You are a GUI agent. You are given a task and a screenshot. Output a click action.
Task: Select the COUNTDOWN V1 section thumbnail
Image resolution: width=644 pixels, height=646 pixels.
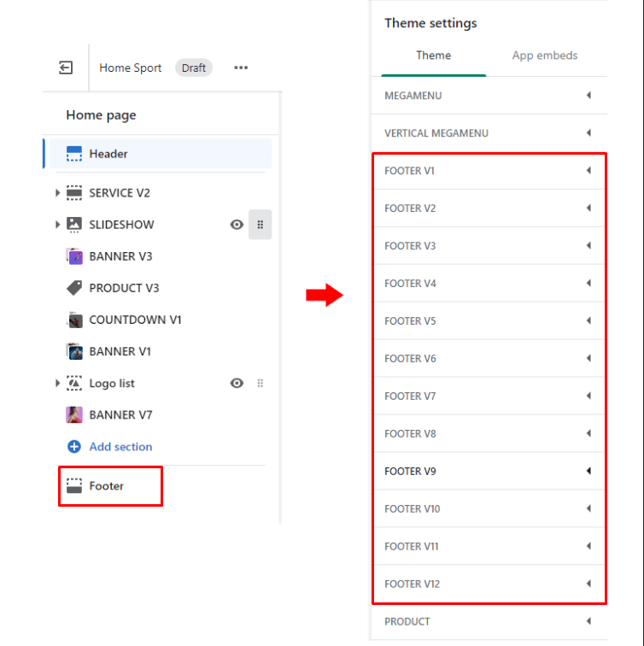point(74,320)
